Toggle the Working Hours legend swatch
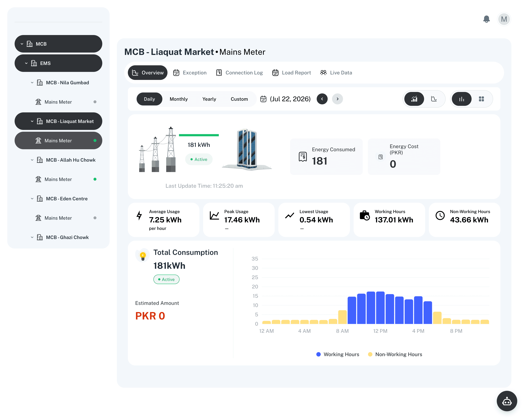 pos(318,354)
